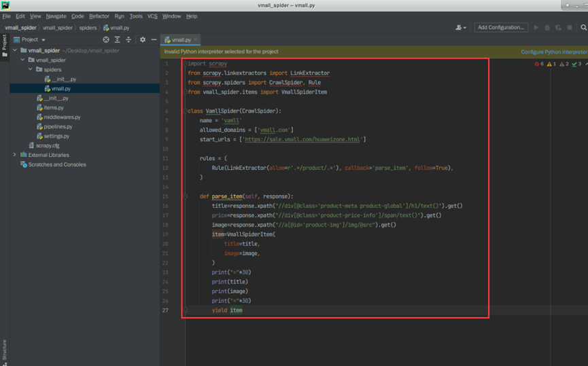Click the Search Everywhere magnifier icon
The image size is (588, 366).
[583, 28]
